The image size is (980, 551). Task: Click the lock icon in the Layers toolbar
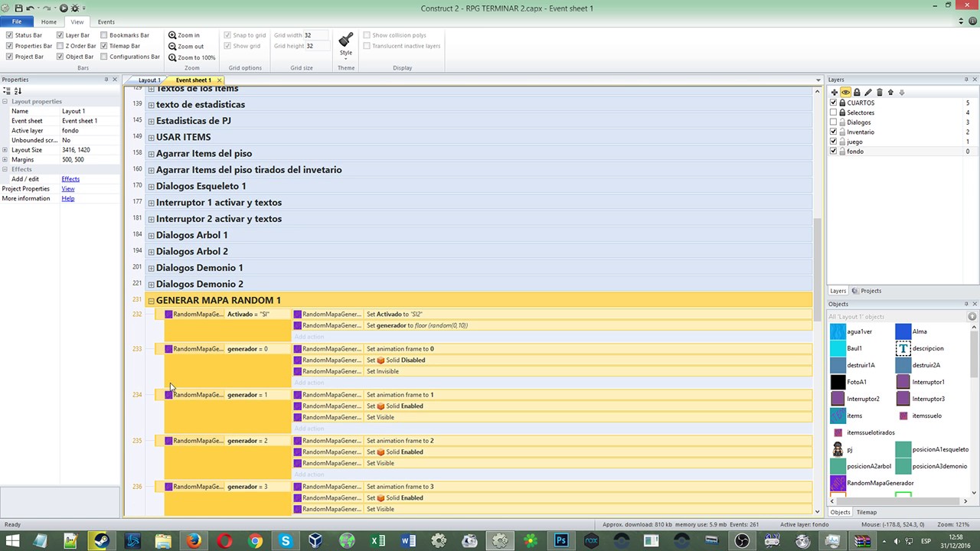[857, 93]
